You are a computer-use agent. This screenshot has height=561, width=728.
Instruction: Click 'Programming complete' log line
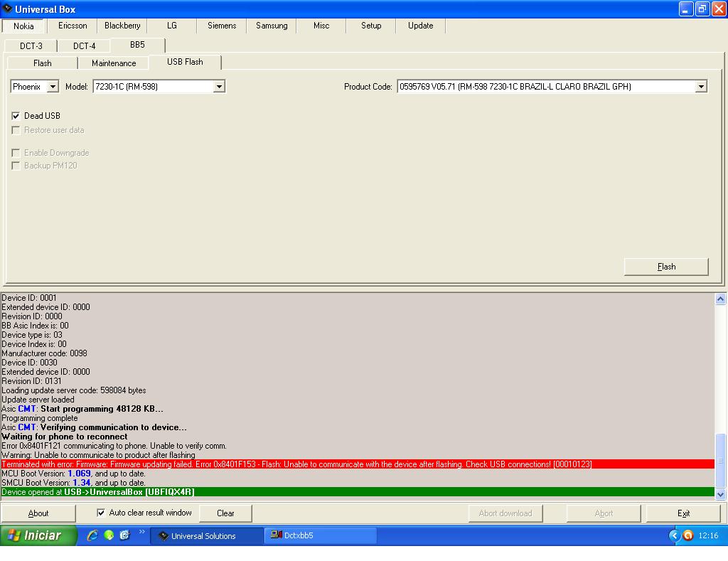click(x=40, y=418)
